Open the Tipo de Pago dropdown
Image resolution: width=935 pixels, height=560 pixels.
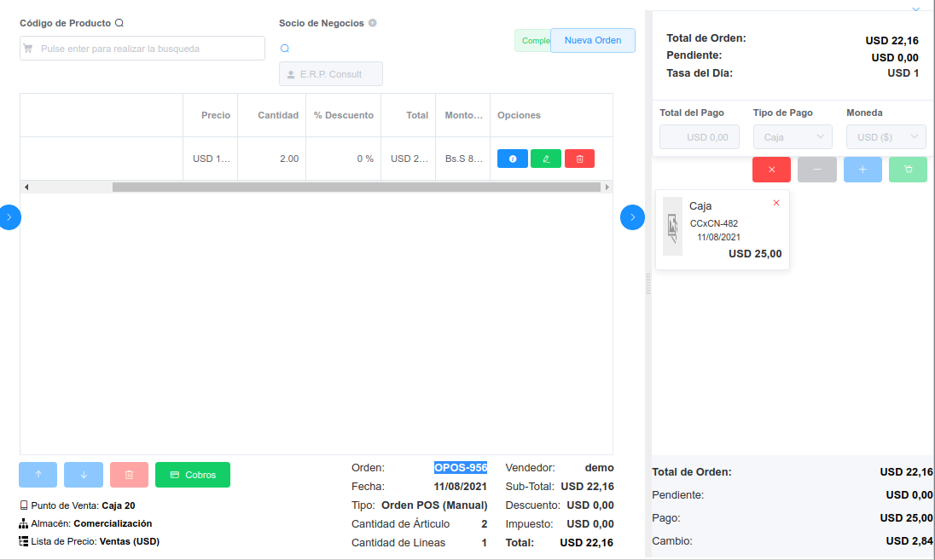click(793, 136)
